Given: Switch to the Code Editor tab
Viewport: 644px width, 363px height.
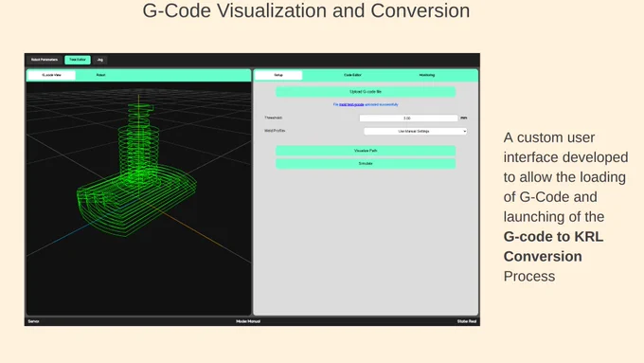Looking at the screenshot, I should (x=352, y=75).
